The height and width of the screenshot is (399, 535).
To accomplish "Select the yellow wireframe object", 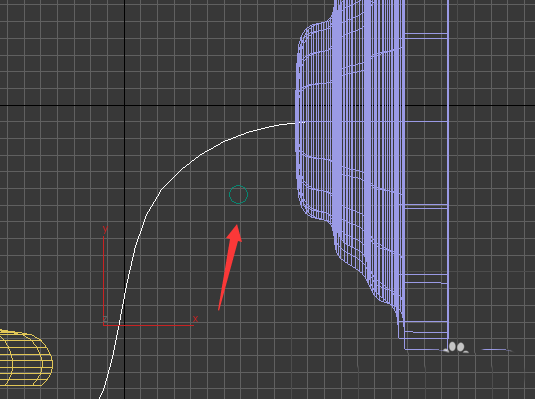I will pos(26,358).
